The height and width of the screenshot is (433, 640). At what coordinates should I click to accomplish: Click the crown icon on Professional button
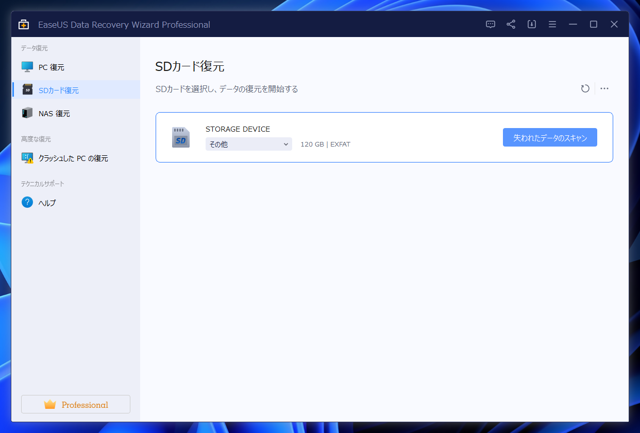(x=50, y=404)
